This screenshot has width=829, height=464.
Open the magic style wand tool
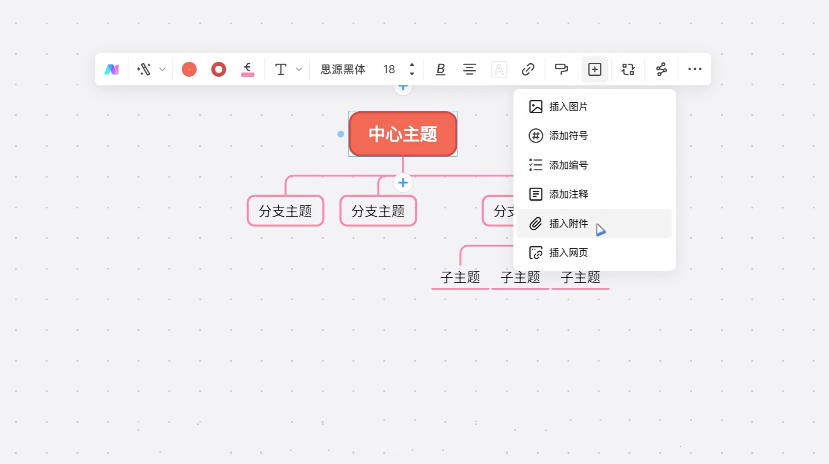click(144, 69)
